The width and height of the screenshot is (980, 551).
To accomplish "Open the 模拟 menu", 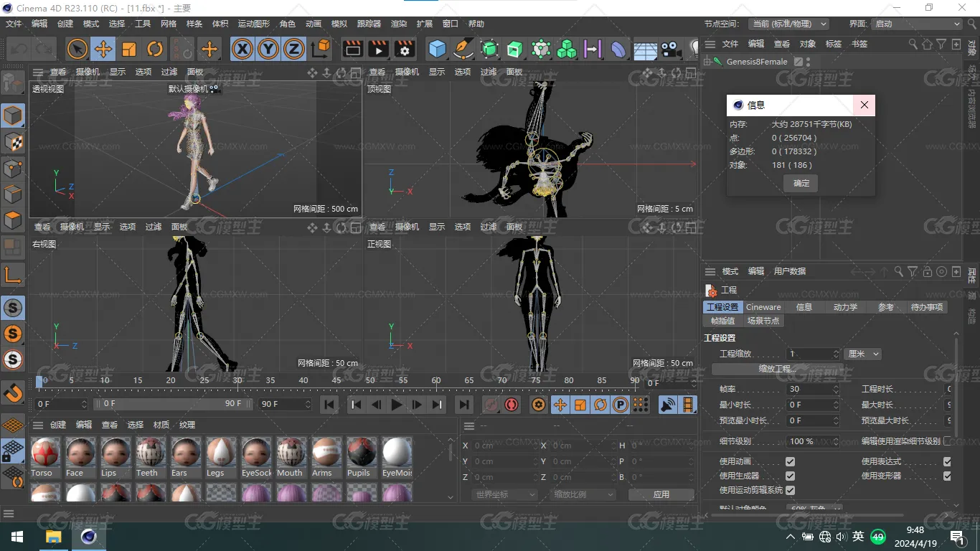I will point(339,24).
